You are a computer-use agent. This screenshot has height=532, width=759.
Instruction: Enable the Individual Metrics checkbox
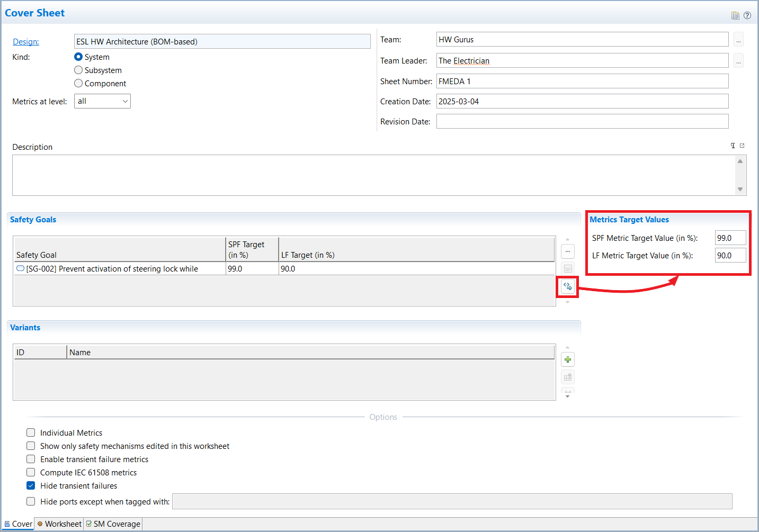point(31,433)
